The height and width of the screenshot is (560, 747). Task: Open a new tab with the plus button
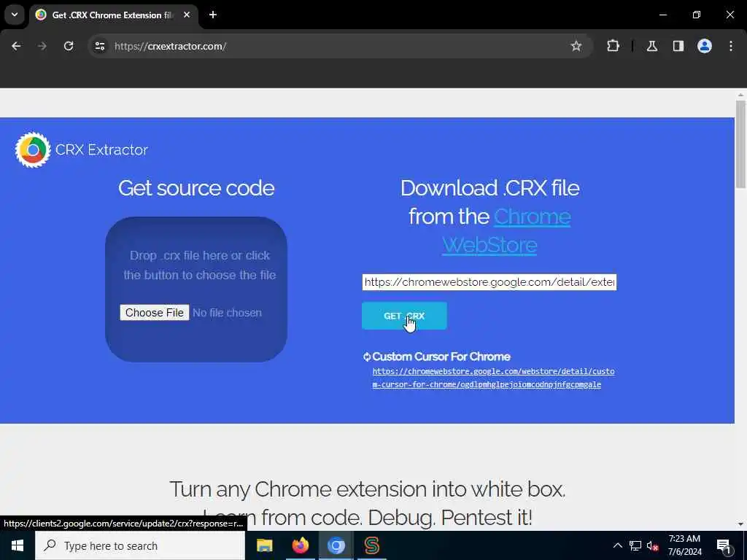tap(213, 15)
